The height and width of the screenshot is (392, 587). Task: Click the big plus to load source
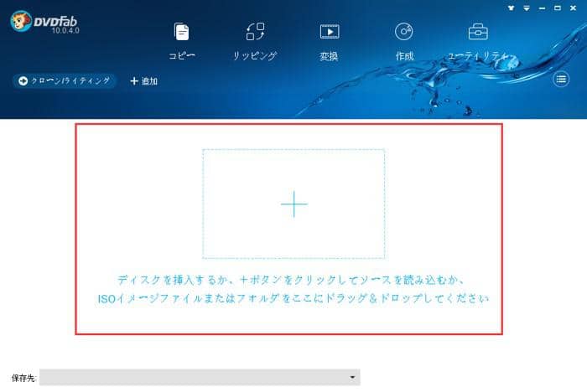[293, 204]
